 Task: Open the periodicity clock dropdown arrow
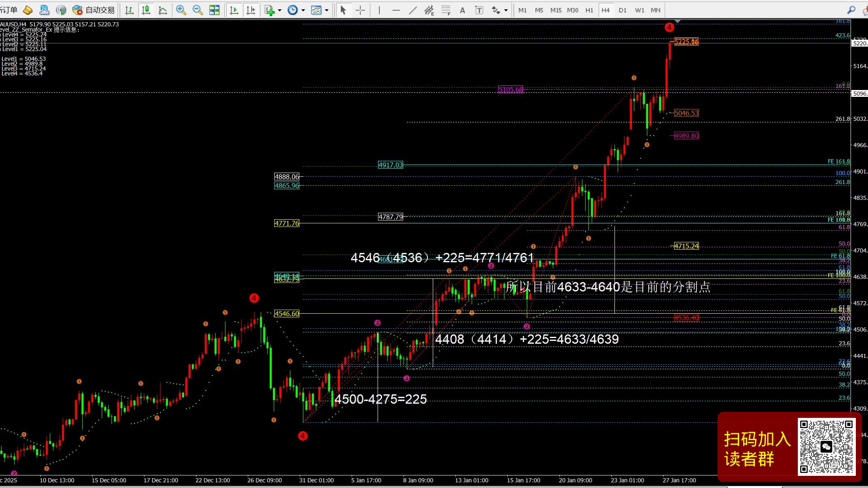[x=303, y=10]
